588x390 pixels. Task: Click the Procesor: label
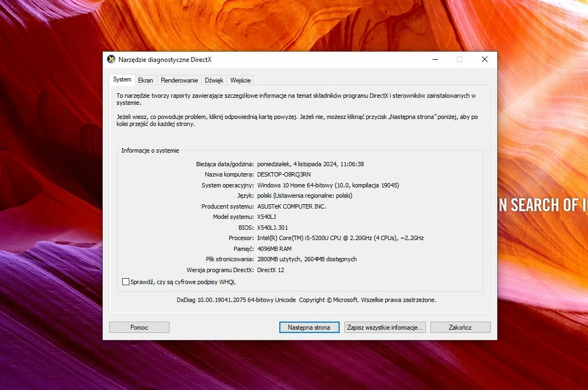tap(241, 238)
